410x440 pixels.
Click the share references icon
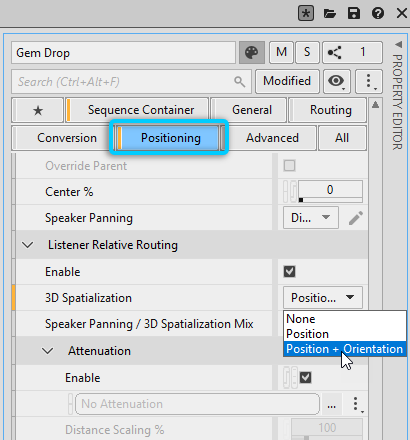pos(334,52)
